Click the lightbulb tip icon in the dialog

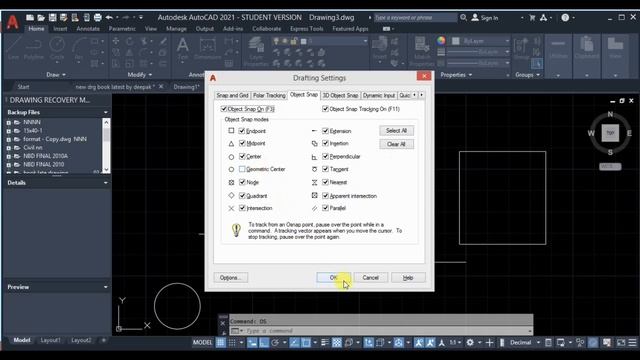click(x=236, y=230)
